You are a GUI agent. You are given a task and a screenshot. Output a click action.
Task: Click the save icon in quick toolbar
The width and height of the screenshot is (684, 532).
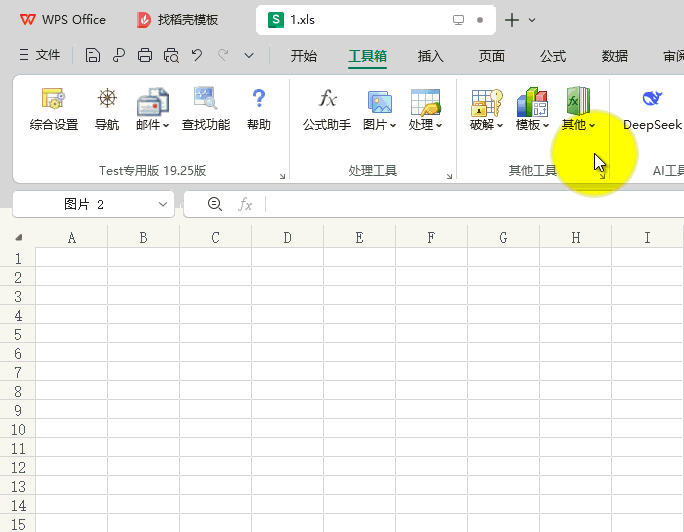(93, 56)
